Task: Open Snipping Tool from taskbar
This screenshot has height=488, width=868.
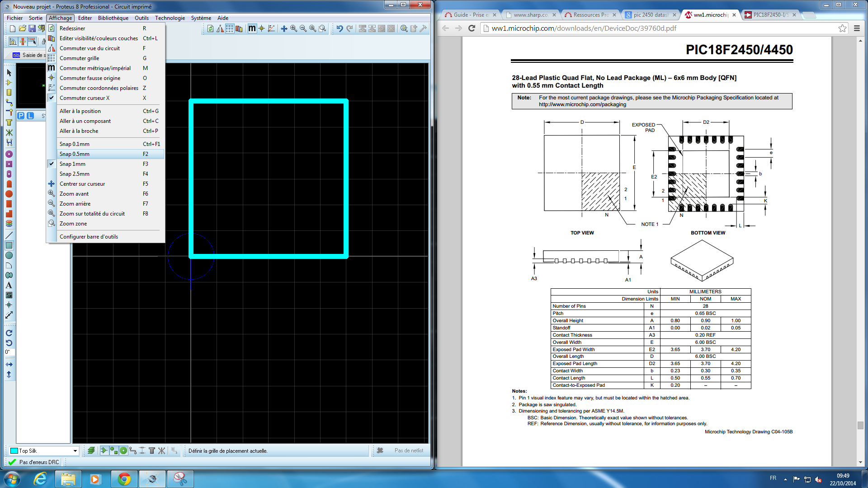Action: (x=180, y=479)
